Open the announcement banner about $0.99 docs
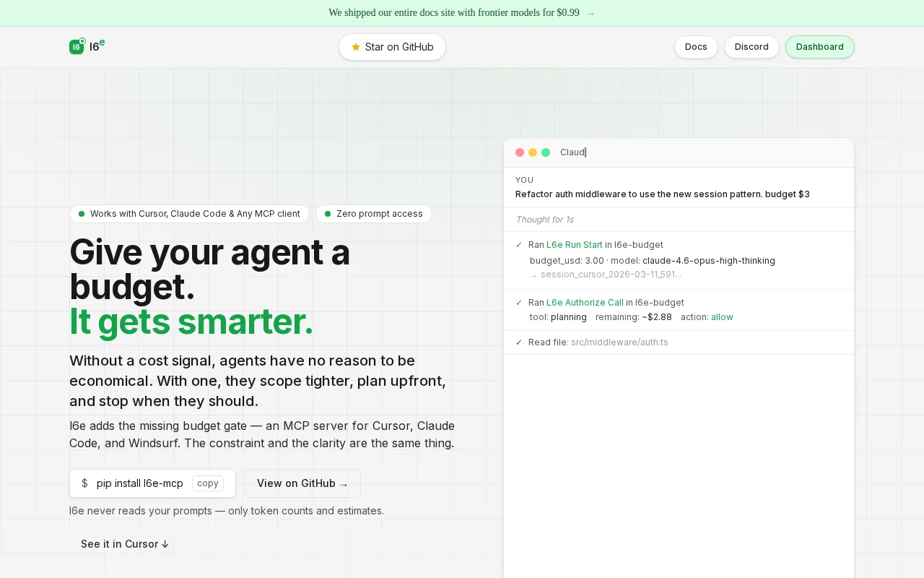Screen dimensions: 924x578 pyautogui.click(x=461, y=13)
